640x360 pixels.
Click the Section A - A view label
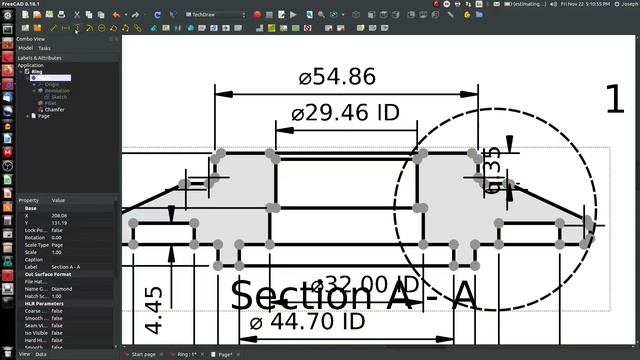pyautogui.click(x=353, y=296)
